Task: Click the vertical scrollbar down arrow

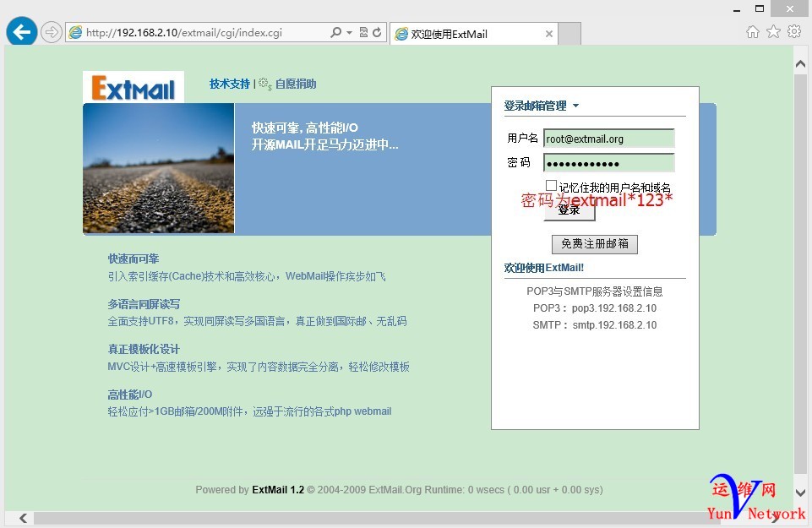Action: click(x=800, y=493)
